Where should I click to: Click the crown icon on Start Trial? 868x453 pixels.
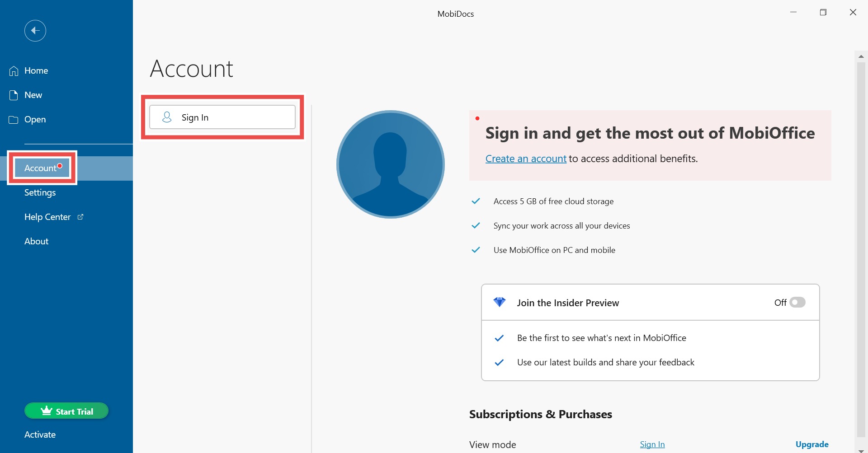[47, 411]
